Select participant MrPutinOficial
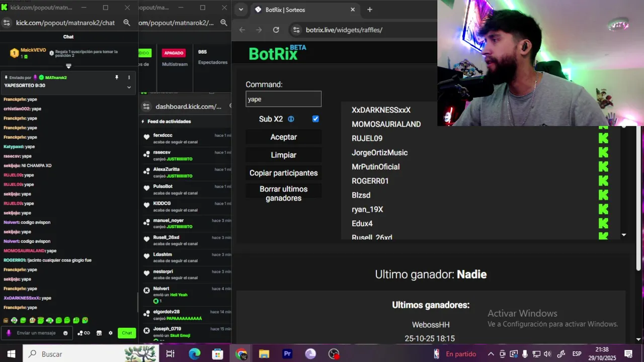Screen dimensions: 644x362 tap(375, 166)
